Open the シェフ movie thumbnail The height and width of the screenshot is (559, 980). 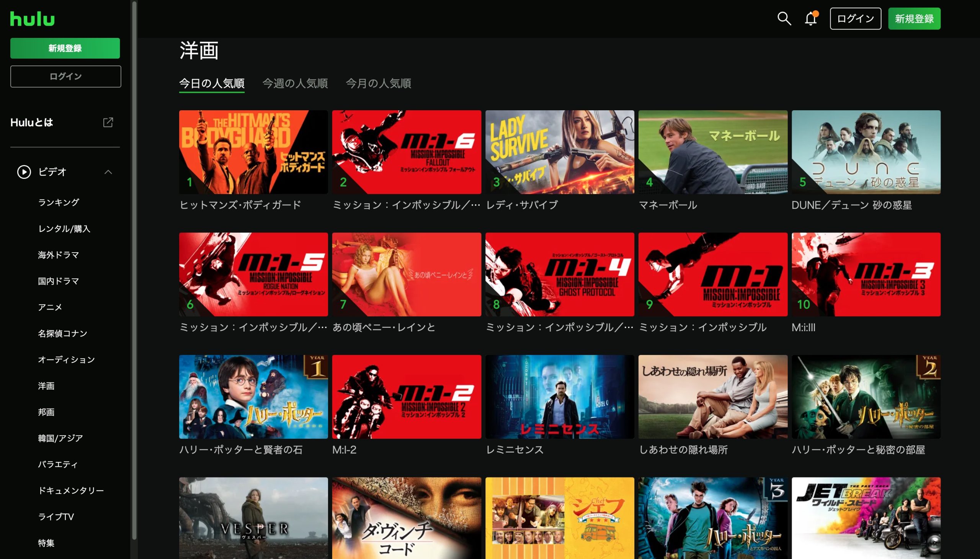[560, 518]
